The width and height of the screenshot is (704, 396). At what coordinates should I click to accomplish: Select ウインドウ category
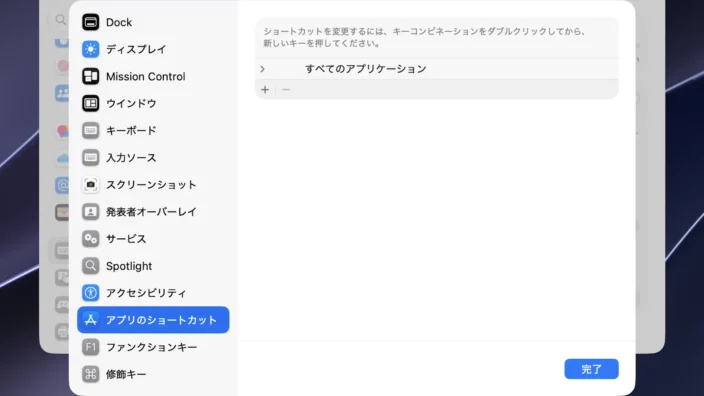(x=153, y=103)
